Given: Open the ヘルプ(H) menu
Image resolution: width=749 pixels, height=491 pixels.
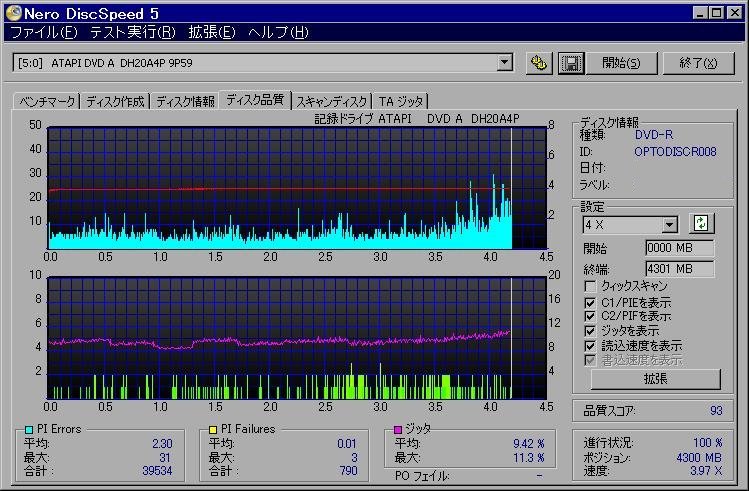Looking at the screenshot, I should point(278,32).
